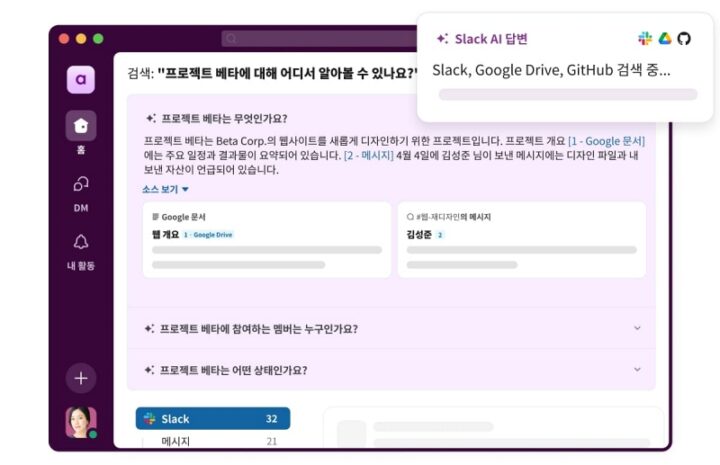720x465 pixels.
Task: Click the macOS green fullscreen window button
Action: click(98, 39)
